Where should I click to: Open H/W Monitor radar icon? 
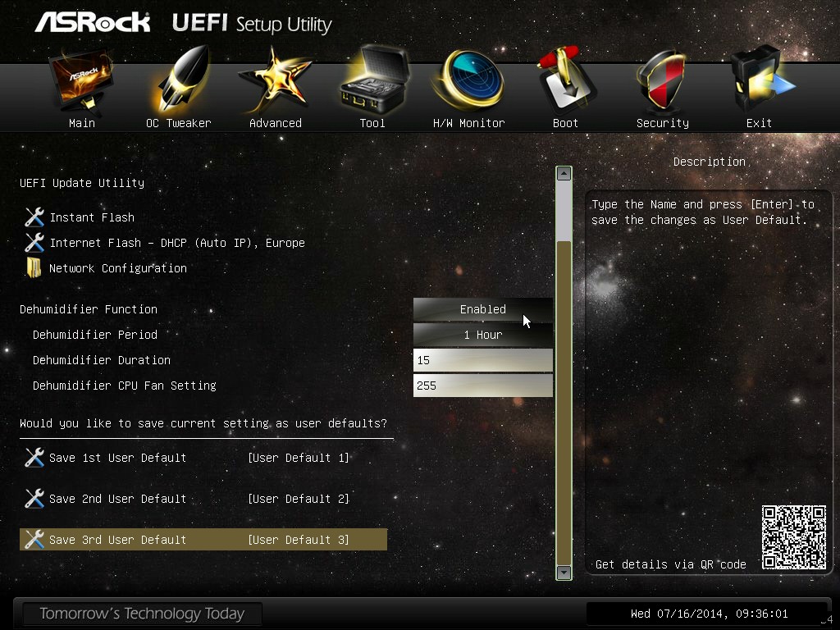(x=470, y=80)
